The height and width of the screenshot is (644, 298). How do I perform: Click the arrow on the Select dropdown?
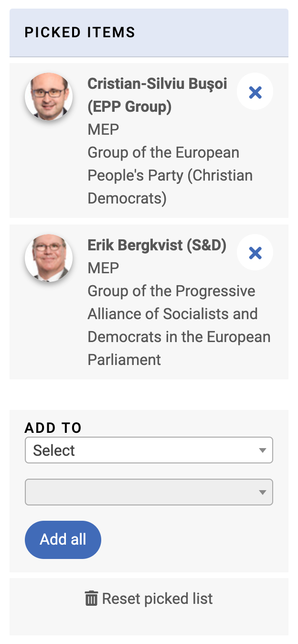click(x=262, y=451)
